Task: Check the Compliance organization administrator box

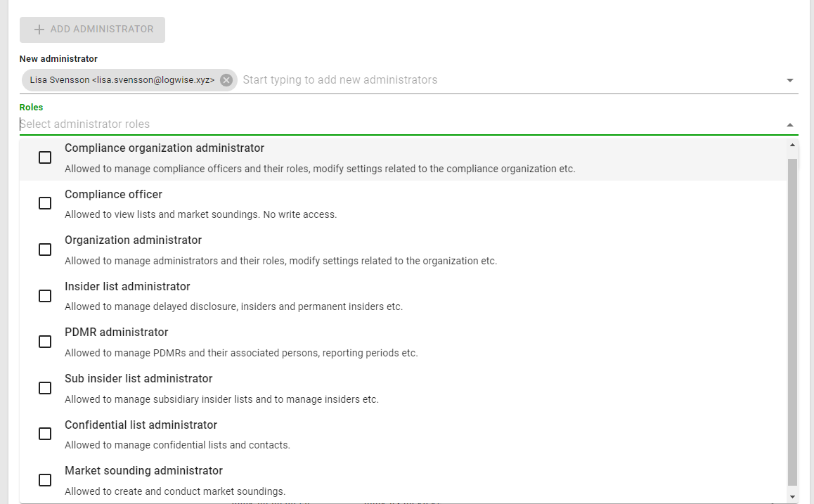Action: click(x=45, y=157)
